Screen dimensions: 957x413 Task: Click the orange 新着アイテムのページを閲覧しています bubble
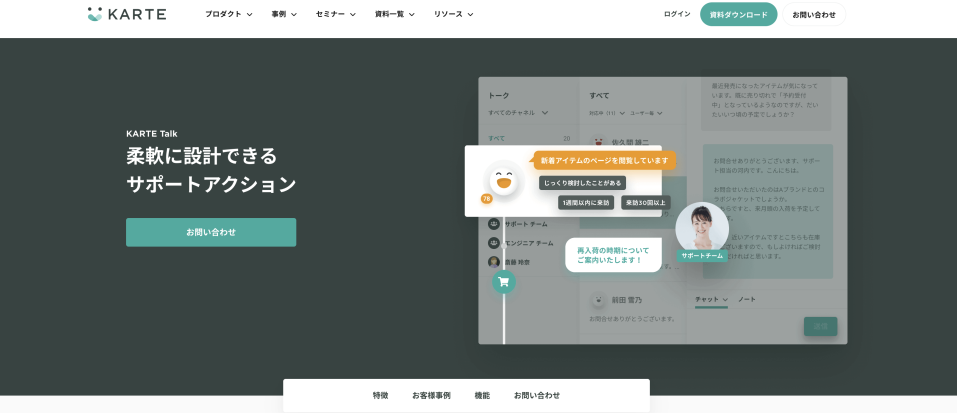point(604,160)
